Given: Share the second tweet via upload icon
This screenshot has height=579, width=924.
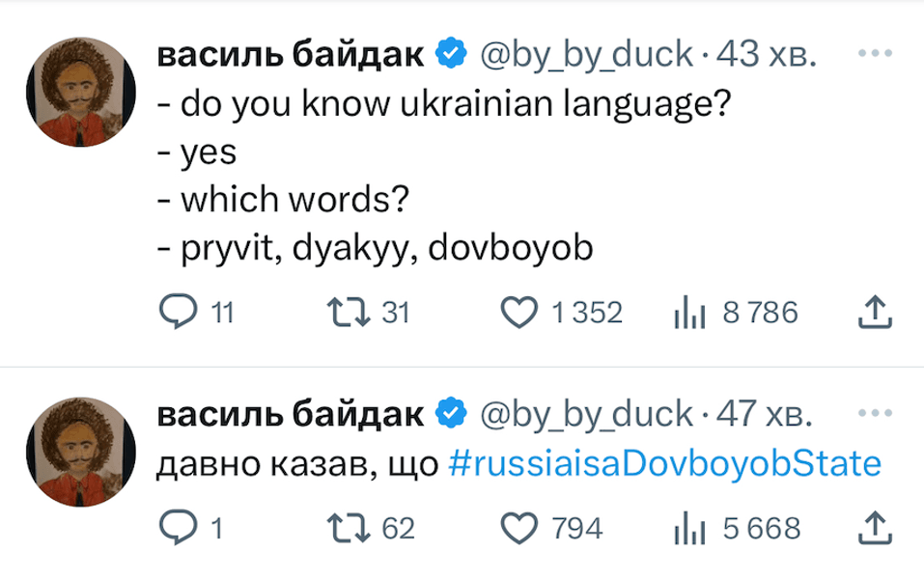Looking at the screenshot, I should click(x=872, y=527).
